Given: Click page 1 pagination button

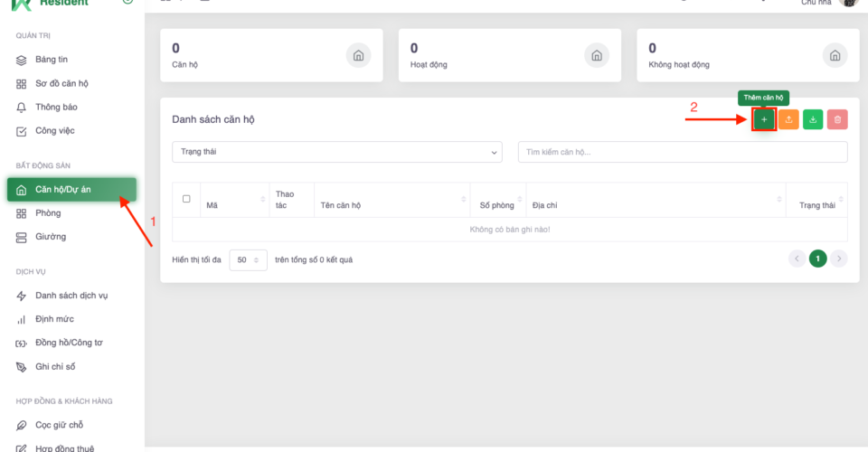Looking at the screenshot, I should 817,259.
